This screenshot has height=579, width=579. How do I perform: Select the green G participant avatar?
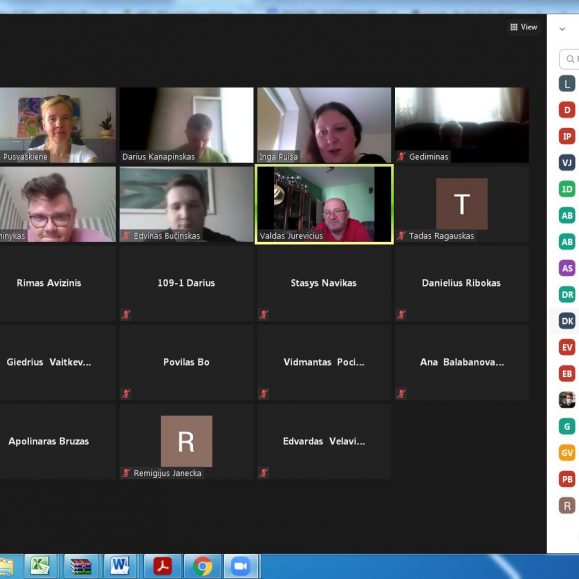[567, 426]
